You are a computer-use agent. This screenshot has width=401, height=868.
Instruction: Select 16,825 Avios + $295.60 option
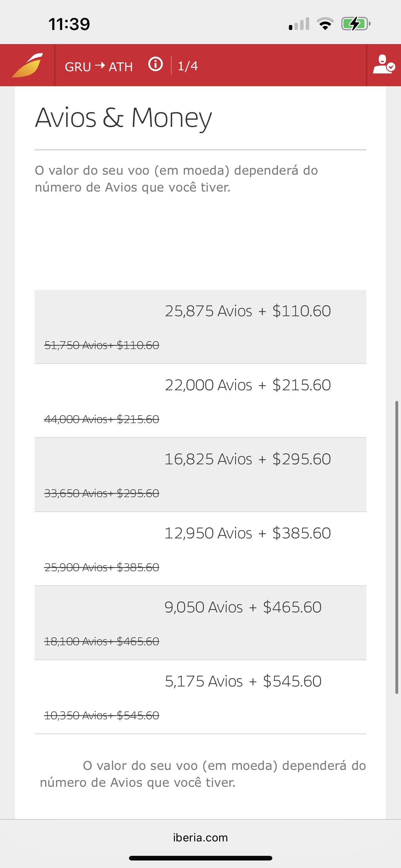click(x=200, y=475)
